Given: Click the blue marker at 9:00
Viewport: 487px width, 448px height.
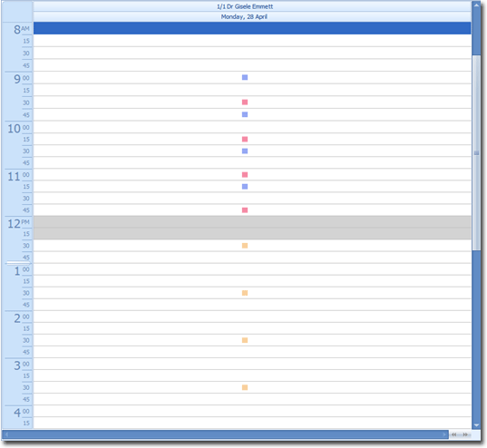Looking at the screenshot, I should [245, 77].
